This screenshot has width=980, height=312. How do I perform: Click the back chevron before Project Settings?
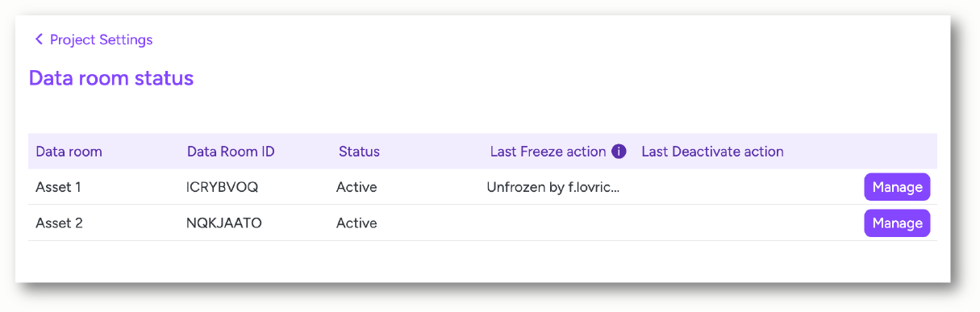point(39,40)
